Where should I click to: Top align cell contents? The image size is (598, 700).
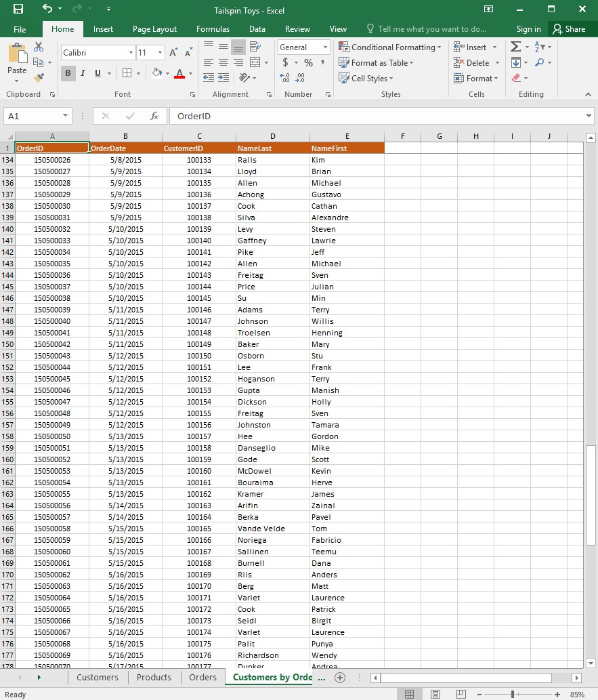point(208,47)
